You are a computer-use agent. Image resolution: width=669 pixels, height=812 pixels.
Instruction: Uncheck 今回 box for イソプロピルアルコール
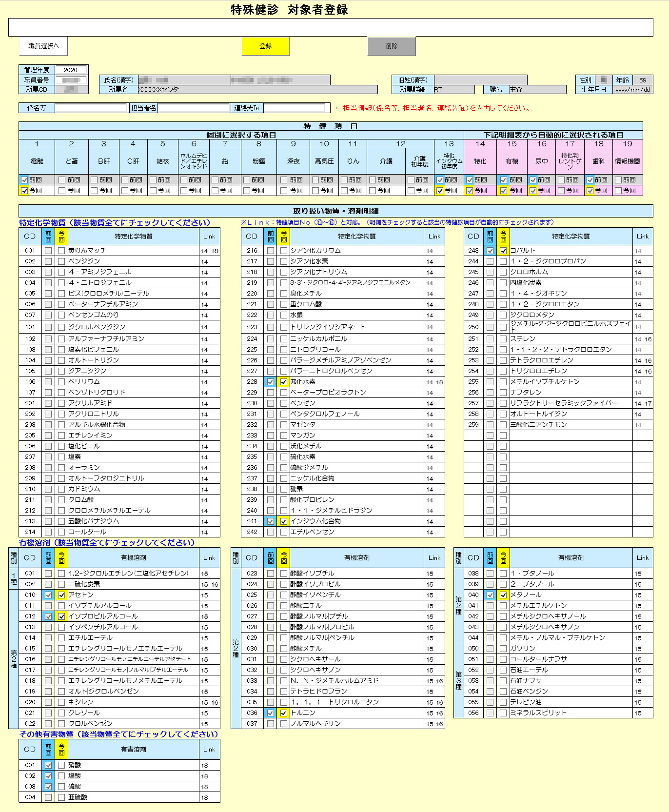click(x=61, y=616)
